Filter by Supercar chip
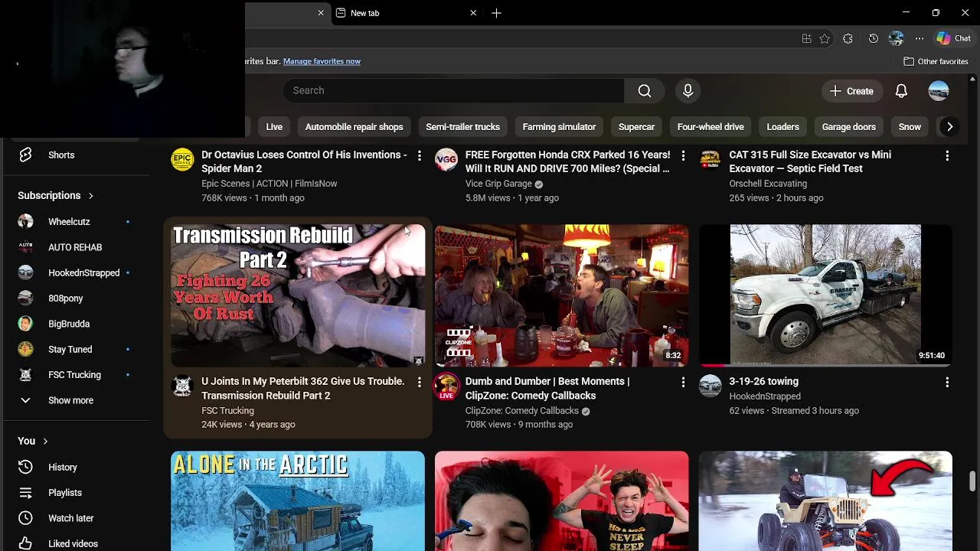The width and height of the screenshot is (980, 551). [636, 127]
